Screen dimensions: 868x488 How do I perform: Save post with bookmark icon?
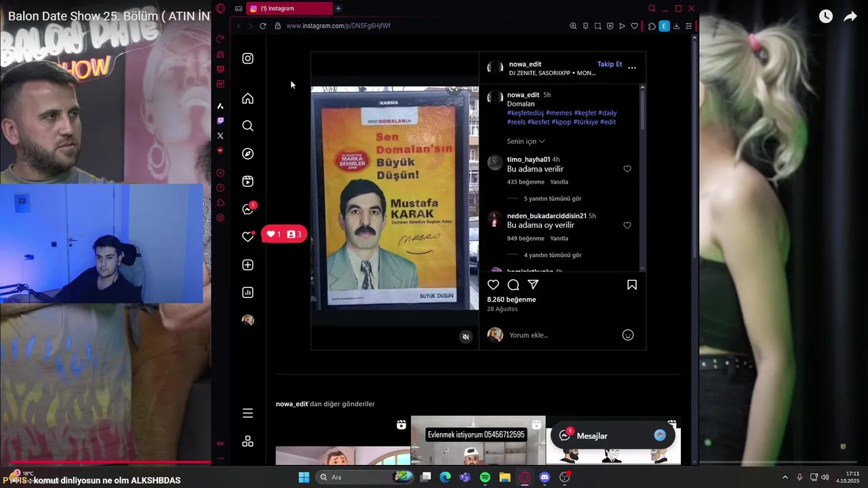tap(631, 285)
